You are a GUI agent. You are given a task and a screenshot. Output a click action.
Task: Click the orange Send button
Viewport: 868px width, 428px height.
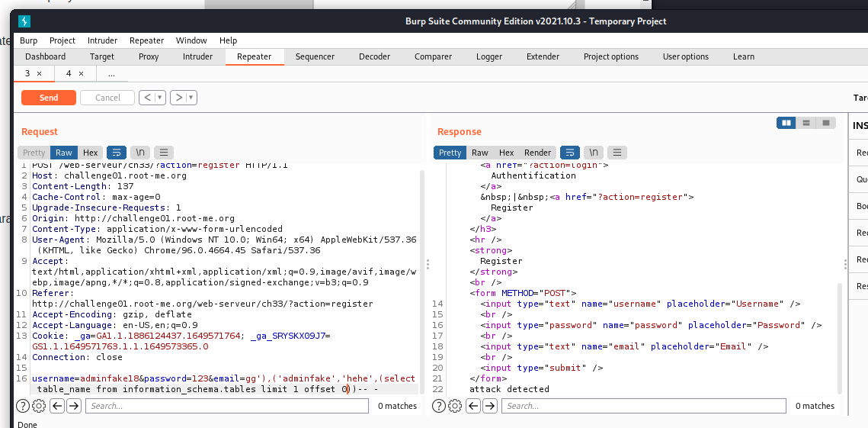pos(49,98)
